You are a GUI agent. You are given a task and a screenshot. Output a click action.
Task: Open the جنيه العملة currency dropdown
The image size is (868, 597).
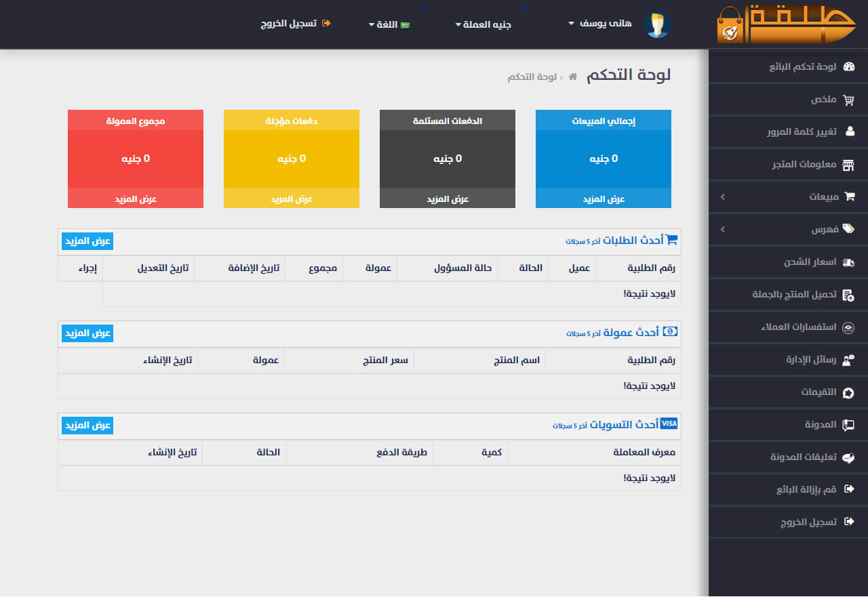coord(484,25)
